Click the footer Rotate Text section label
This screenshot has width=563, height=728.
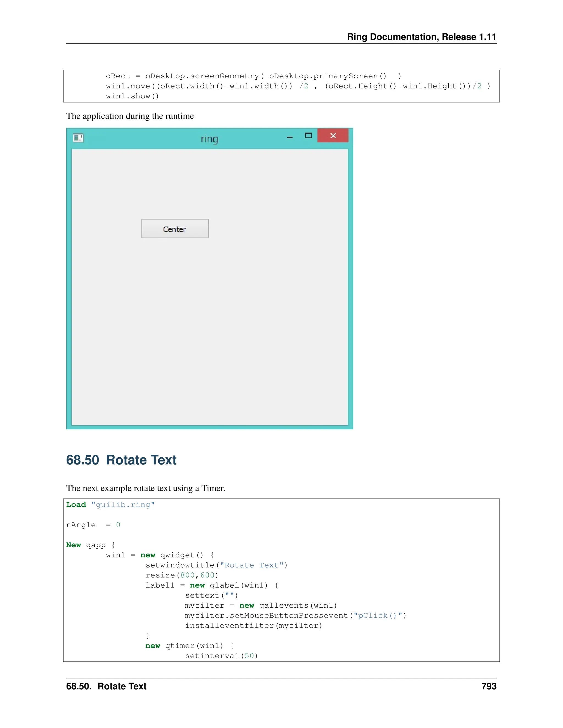[x=106, y=686]
